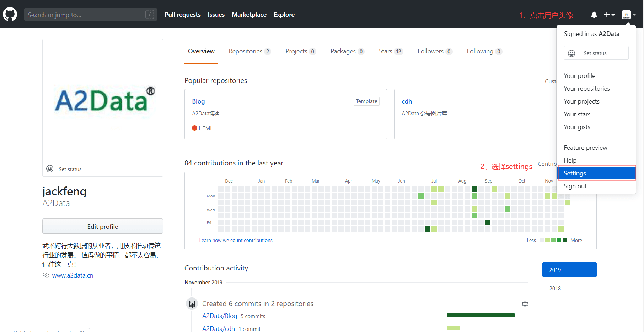This screenshot has width=644, height=332.
Task: Open the cdh repository link
Action: [407, 101]
